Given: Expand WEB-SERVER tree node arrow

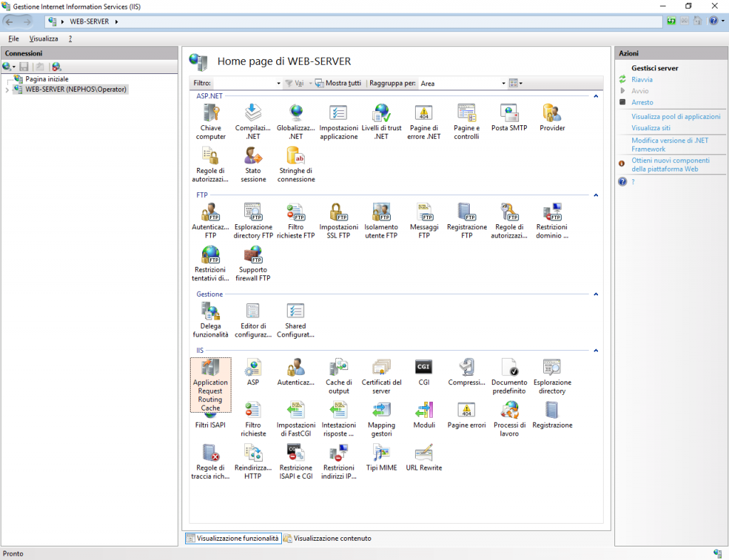Looking at the screenshot, I should pyautogui.click(x=7, y=90).
